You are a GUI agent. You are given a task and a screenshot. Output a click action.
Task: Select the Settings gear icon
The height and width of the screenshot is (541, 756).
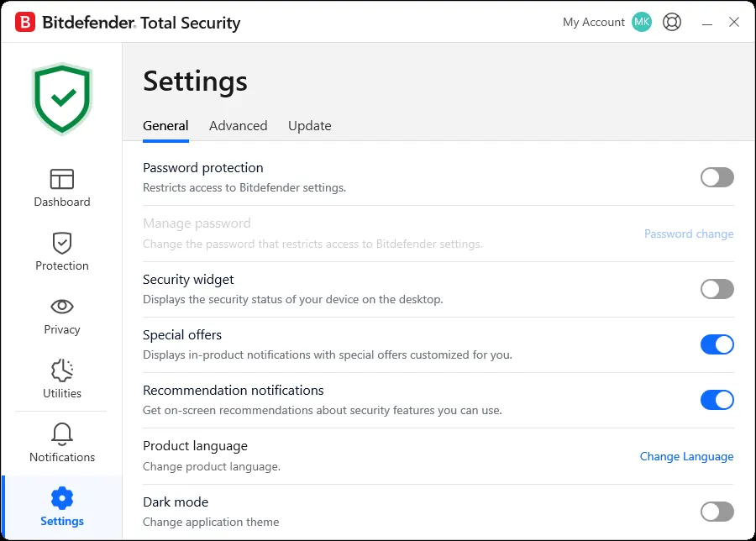[x=61, y=498]
